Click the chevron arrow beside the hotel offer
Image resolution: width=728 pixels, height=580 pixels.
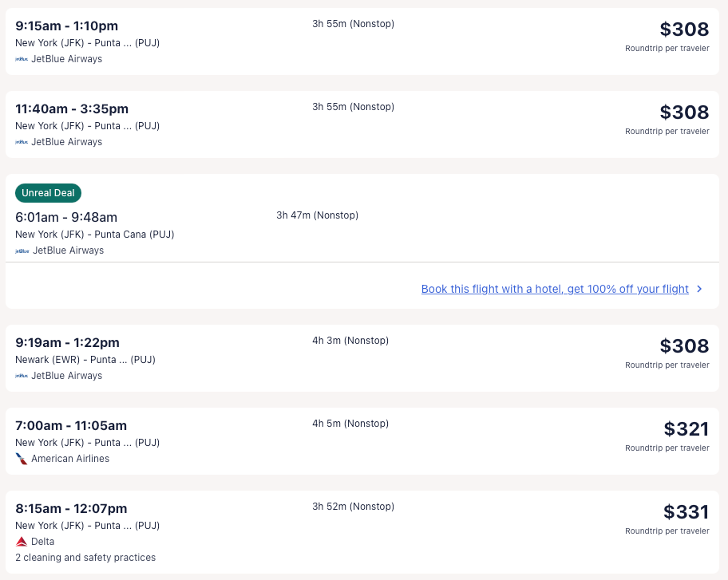[x=699, y=289]
